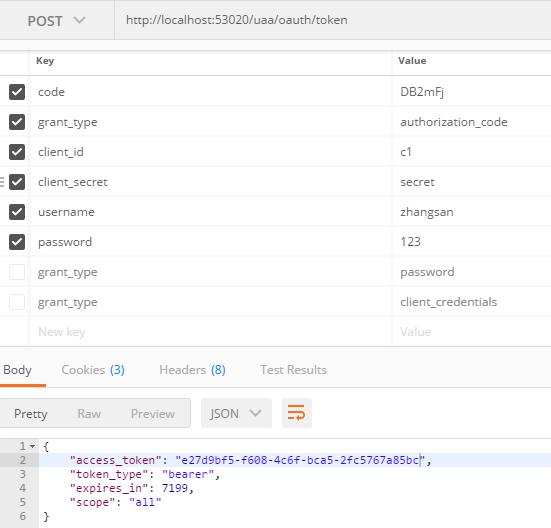Screen dimensions: 551x528
Task: Click the request URL field
Action: (332, 20)
